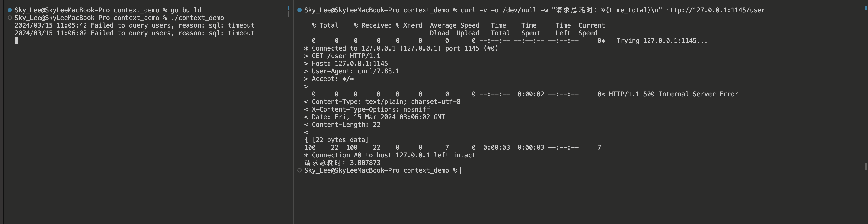Click the "Content-Length: 22" response header

(346, 125)
